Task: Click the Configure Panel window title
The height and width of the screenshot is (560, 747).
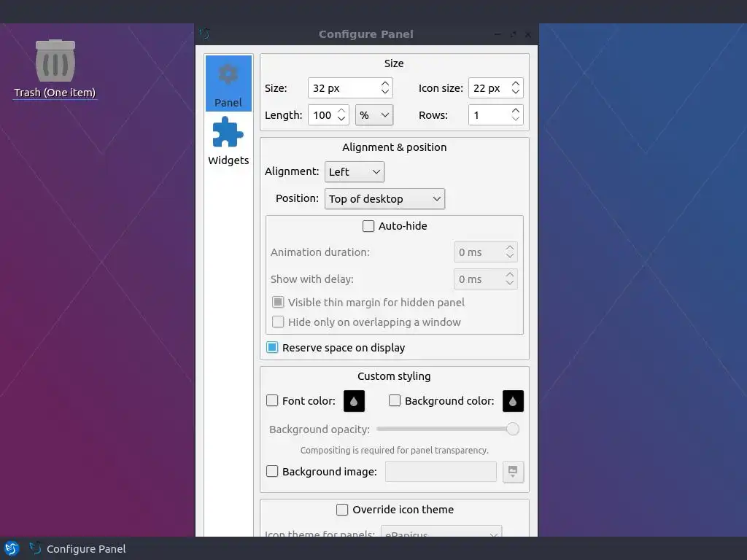Action: pyautogui.click(x=366, y=34)
